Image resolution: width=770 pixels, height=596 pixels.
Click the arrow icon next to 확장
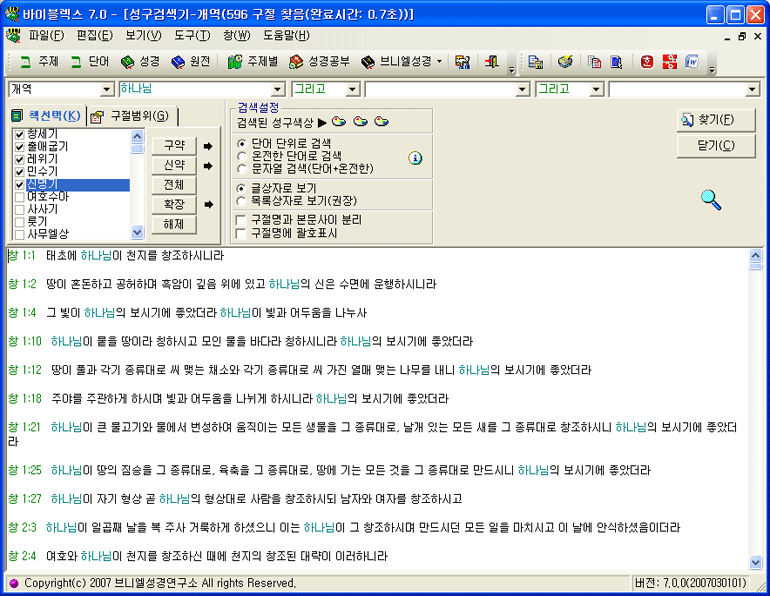(x=208, y=205)
